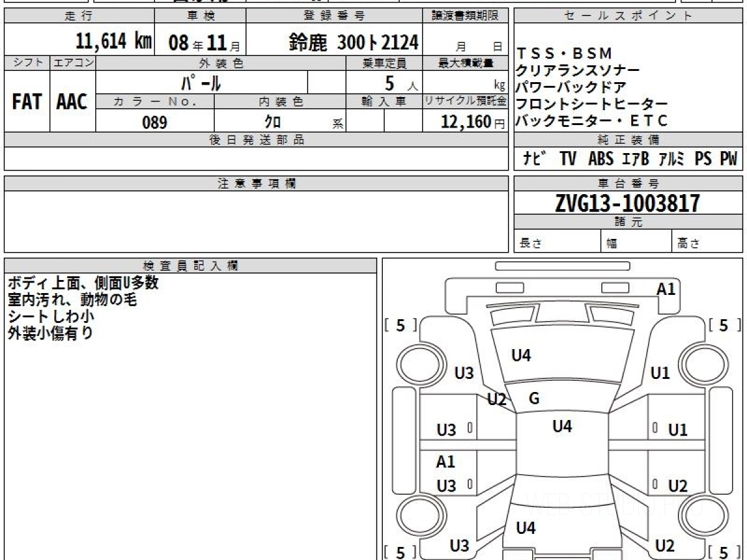Select the パワーバックドア line
Image resolution: width=747 pixels, height=560 pixels.
[571, 87]
